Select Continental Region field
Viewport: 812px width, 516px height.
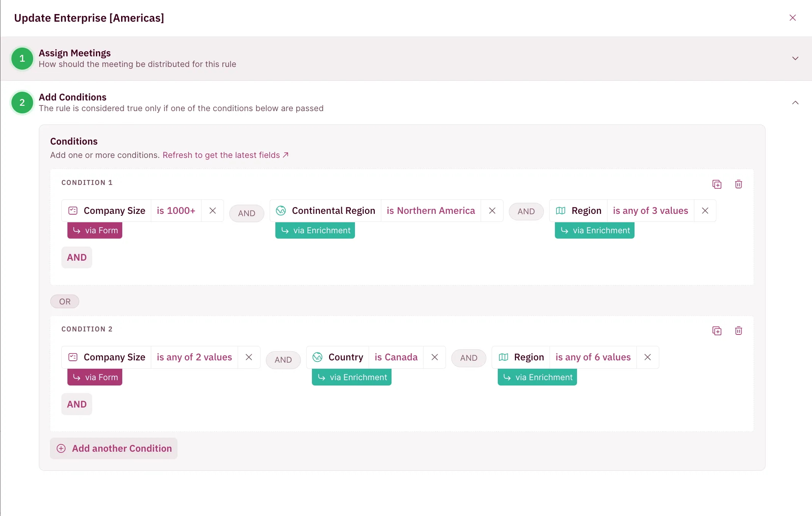click(x=326, y=210)
